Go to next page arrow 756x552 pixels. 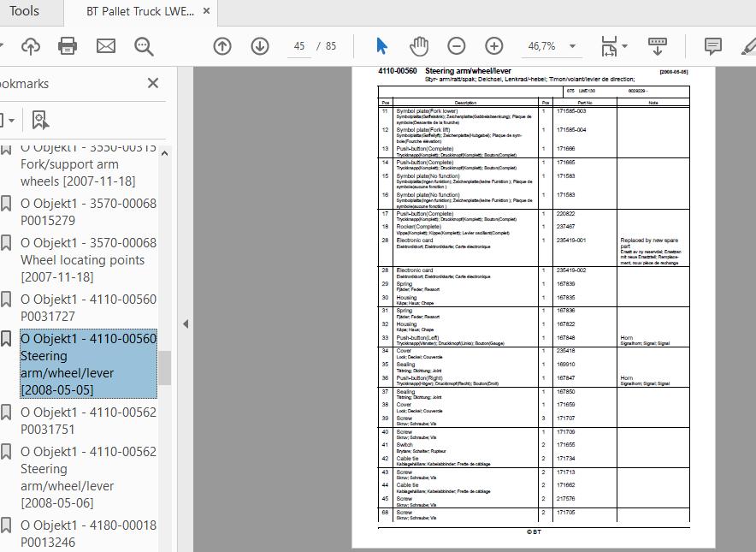(260, 46)
